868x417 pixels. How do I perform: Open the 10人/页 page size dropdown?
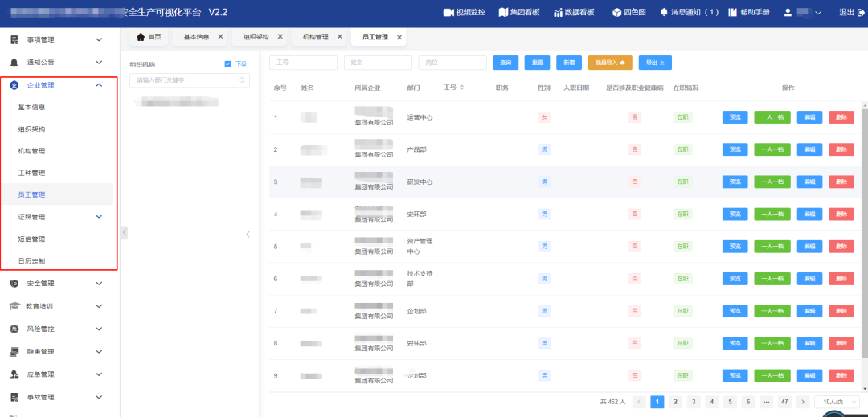click(x=836, y=402)
